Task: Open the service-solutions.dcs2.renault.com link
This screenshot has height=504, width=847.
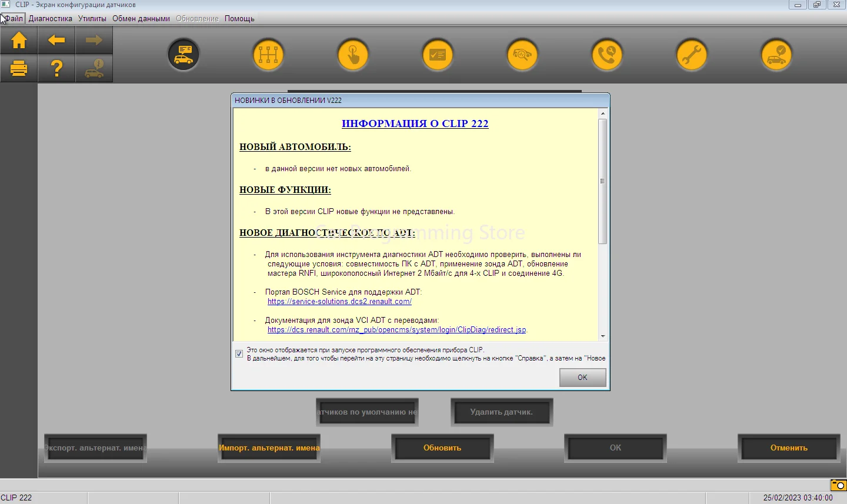Action: pos(339,301)
